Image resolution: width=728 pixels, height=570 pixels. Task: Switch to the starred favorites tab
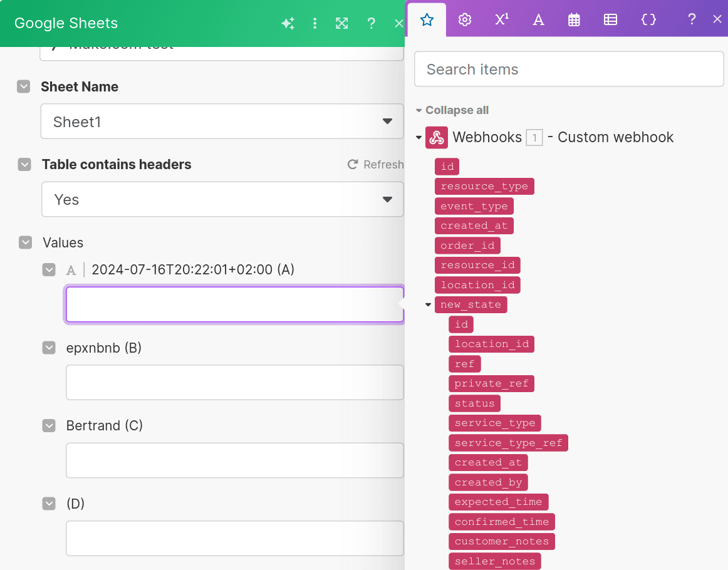427,19
